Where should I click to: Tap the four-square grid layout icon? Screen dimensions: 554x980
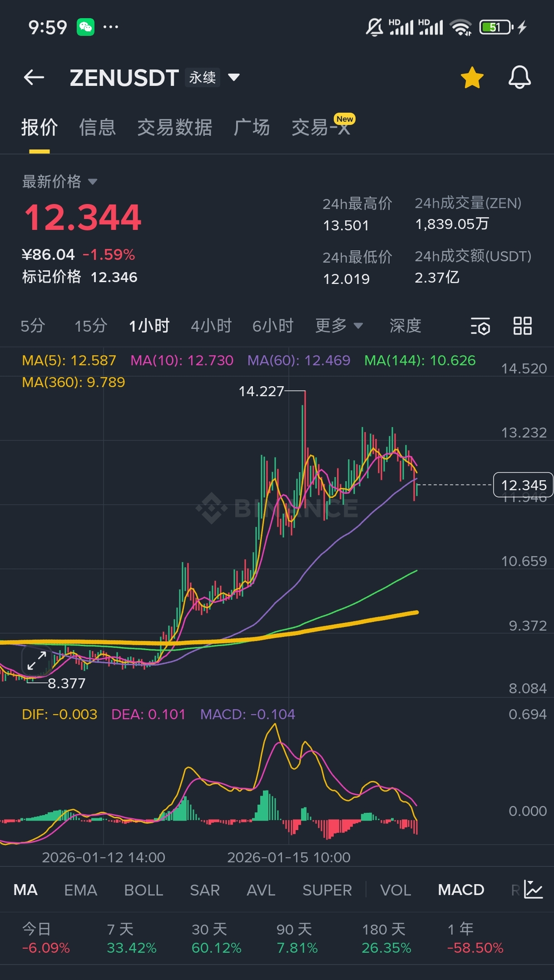(522, 326)
